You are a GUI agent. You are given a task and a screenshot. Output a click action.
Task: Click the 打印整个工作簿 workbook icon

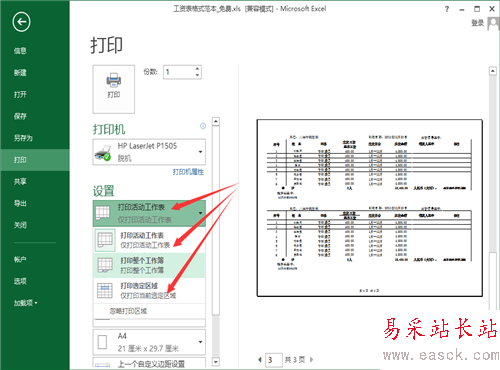click(x=105, y=265)
